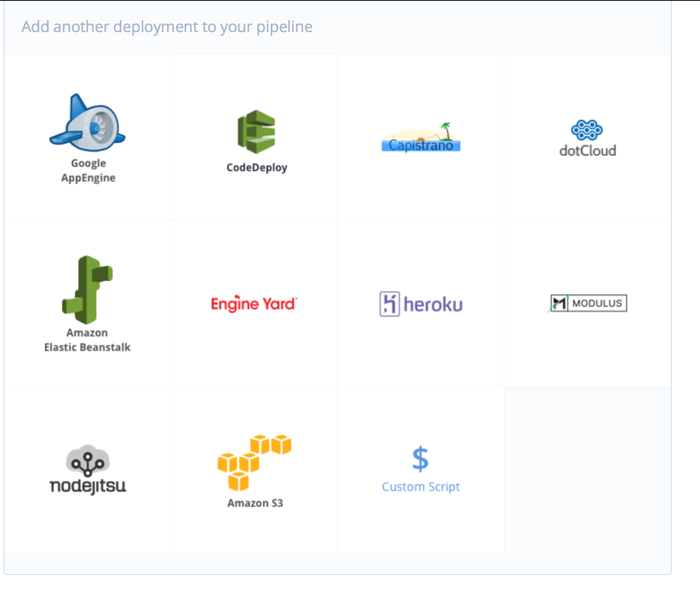This screenshot has height=601, width=700.
Task: Click the 'Add another deployment to your pipeline' heading
Action: 167,27
